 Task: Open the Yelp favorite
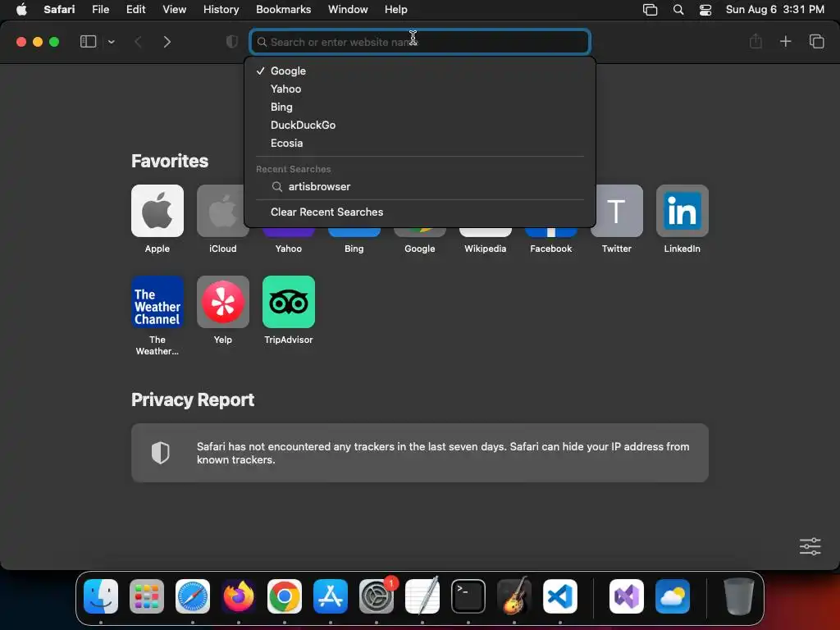223,302
